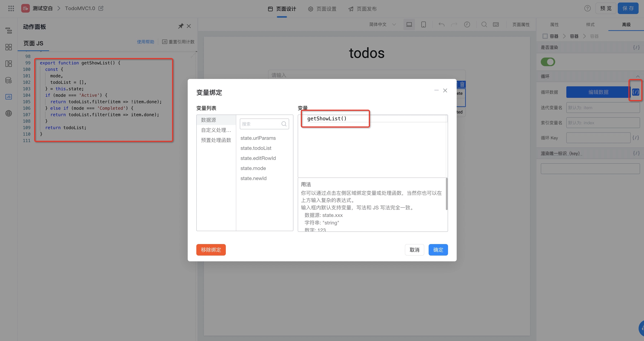The width and height of the screenshot is (644, 341).
Task: Pin the action panel
Action: coord(181,26)
